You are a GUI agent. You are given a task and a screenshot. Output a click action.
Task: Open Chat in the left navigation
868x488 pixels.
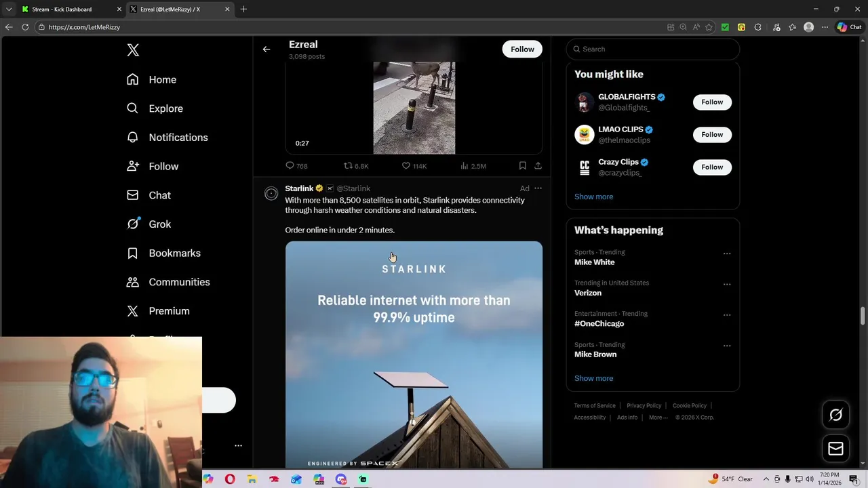click(149, 195)
